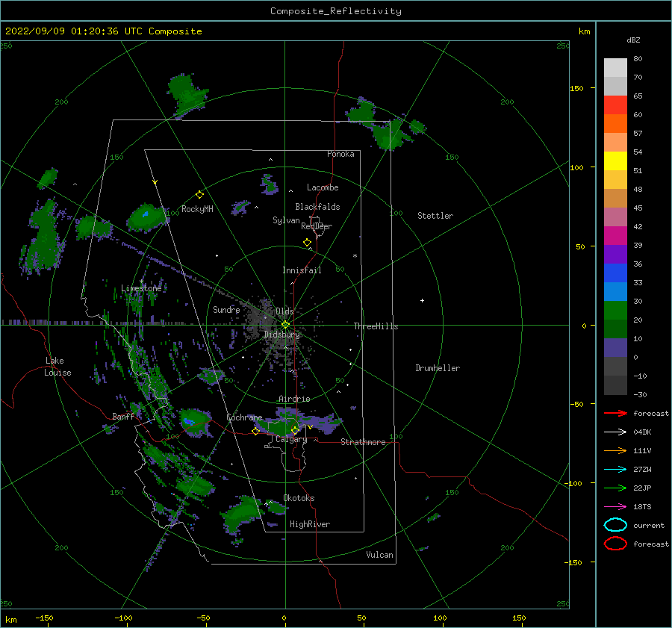The height and width of the screenshot is (628, 672).
Task: Select the Didsbury label
Action: (281, 335)
